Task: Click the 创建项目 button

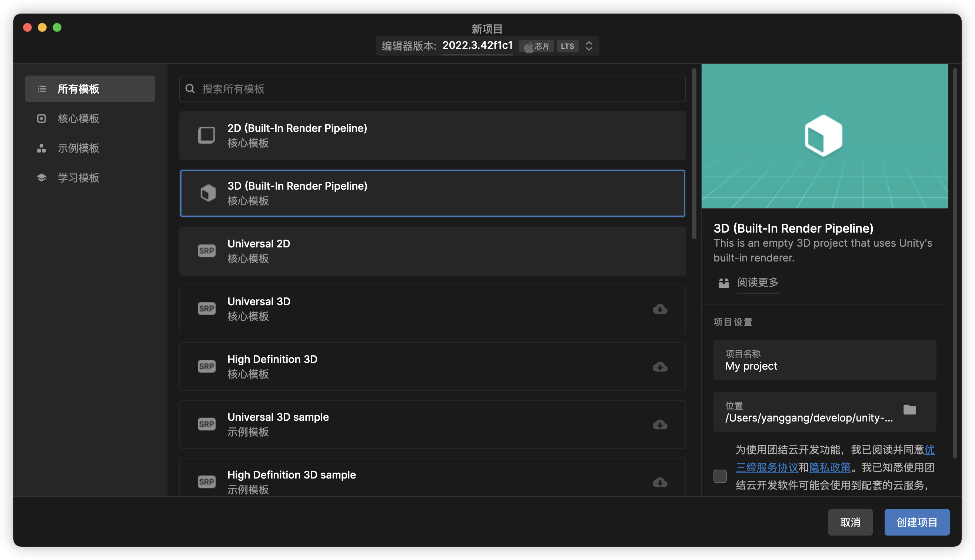Action: point(916,522)
